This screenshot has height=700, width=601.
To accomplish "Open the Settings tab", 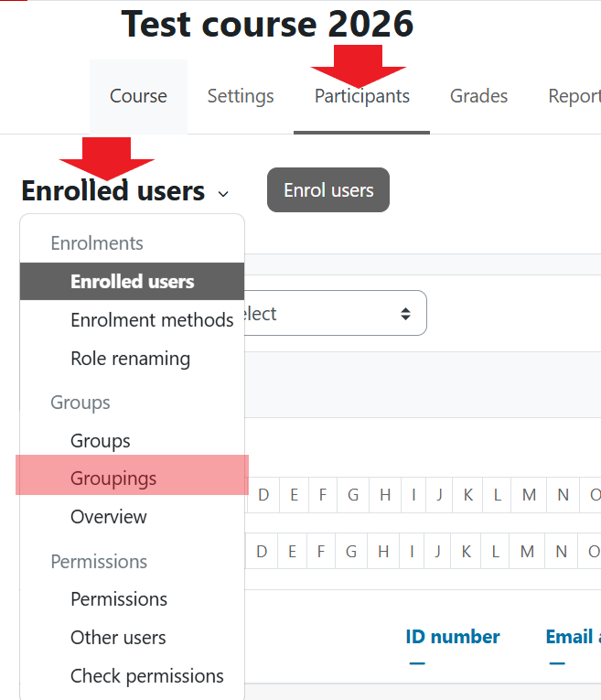I will [241, 96].
